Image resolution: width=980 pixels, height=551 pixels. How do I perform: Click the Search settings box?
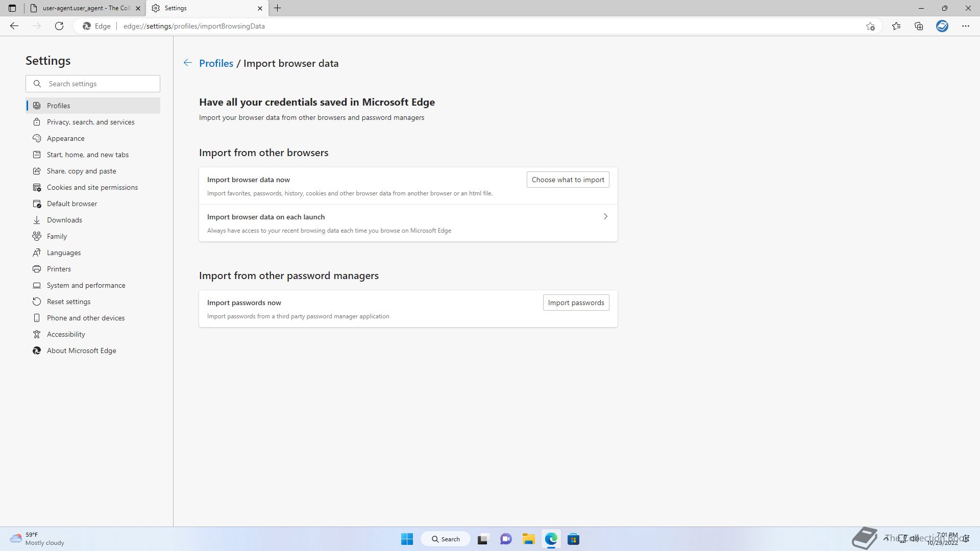point(93,84)
